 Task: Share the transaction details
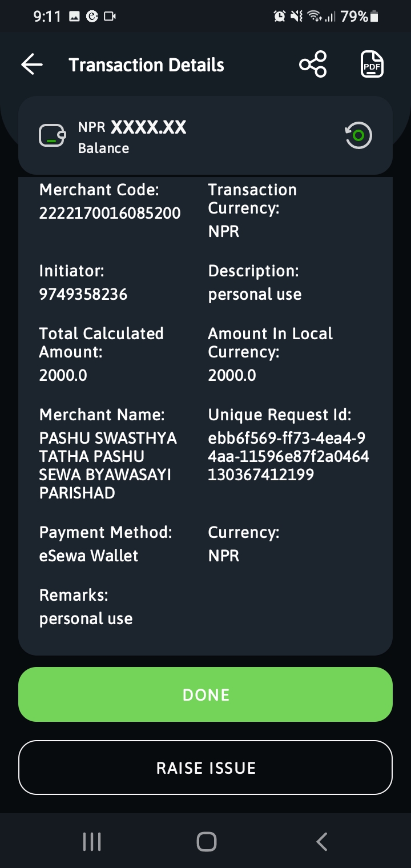313,64
